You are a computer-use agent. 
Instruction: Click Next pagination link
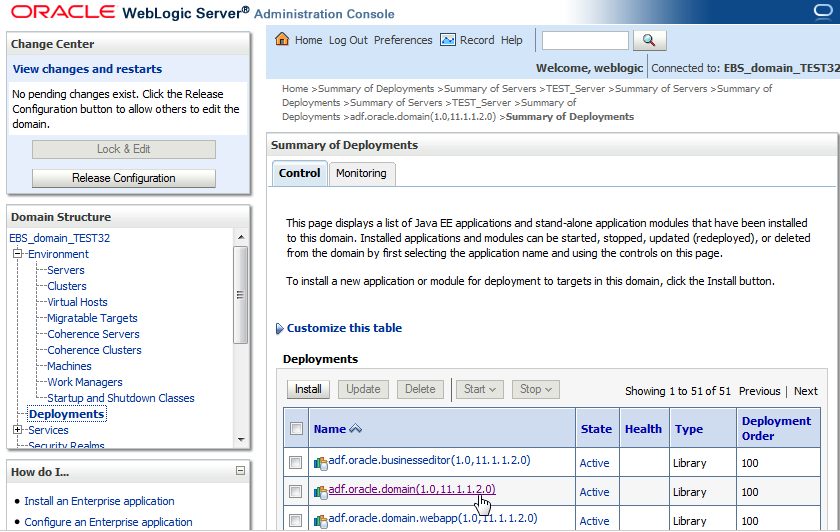pos(806,391)
